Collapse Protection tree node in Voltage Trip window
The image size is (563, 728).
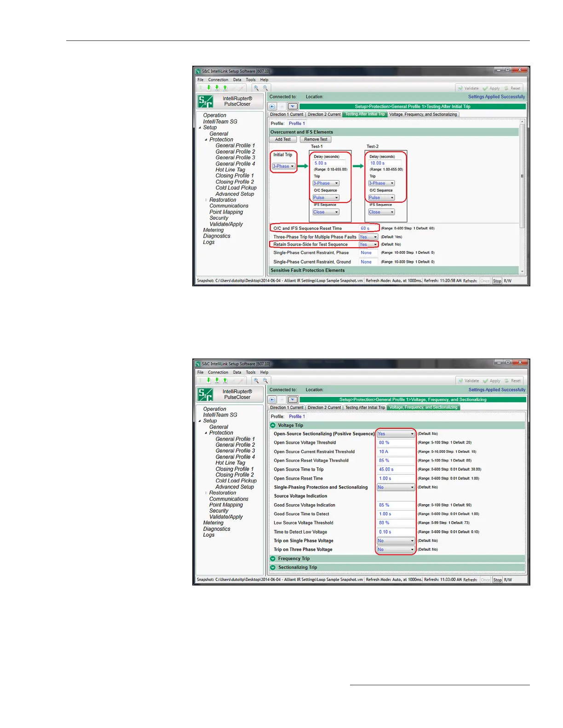click(206, 433)
